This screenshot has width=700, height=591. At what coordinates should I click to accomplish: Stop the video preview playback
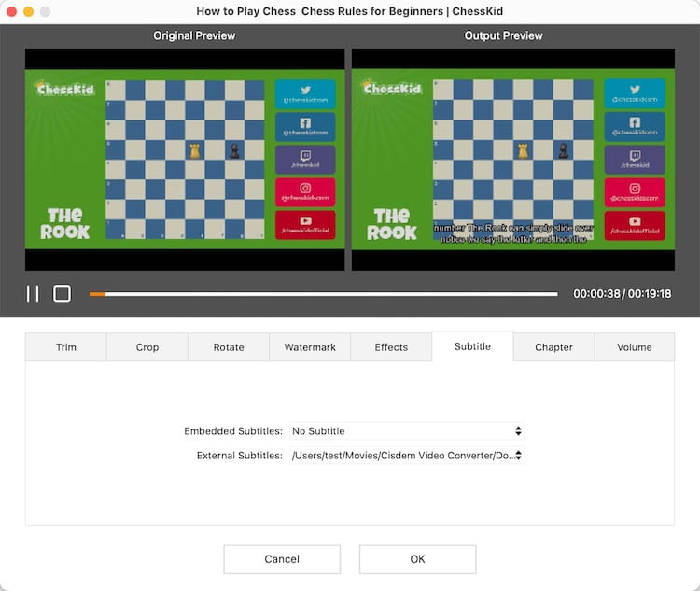pyautogui.click(x=62, y=293)
